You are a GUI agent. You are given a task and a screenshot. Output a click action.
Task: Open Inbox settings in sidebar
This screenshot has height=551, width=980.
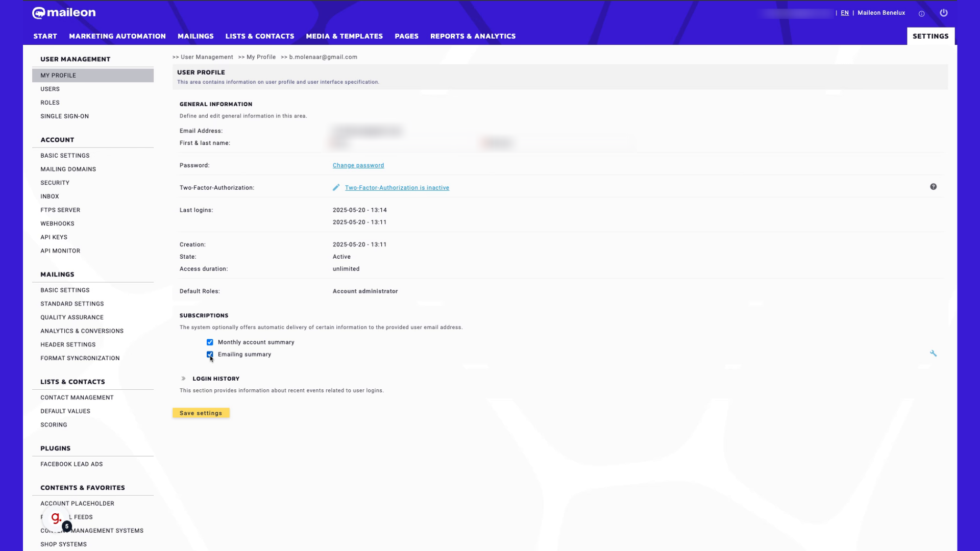(x=50, y=196)
